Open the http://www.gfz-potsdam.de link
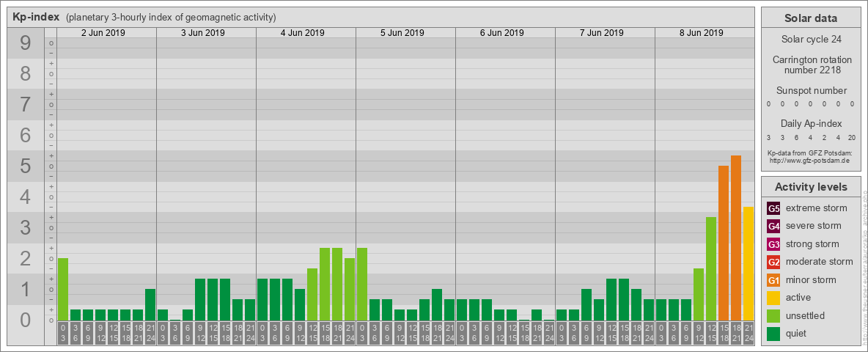 point(809,161)
